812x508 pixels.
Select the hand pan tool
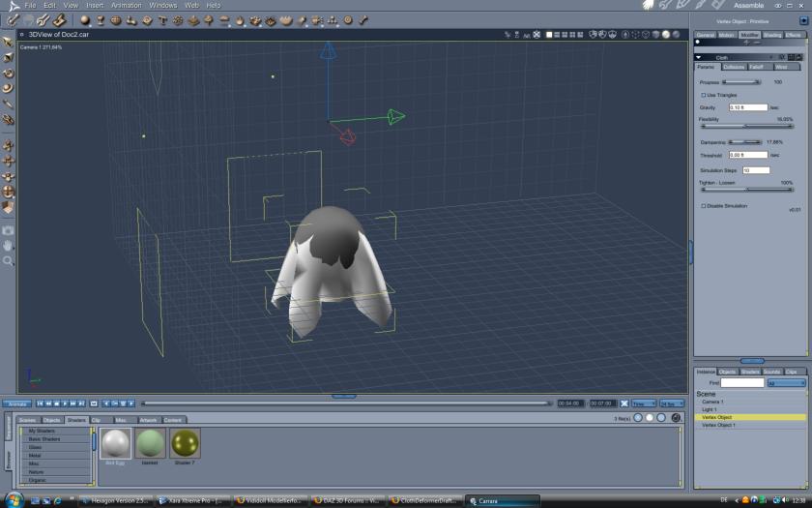[8, 245]
